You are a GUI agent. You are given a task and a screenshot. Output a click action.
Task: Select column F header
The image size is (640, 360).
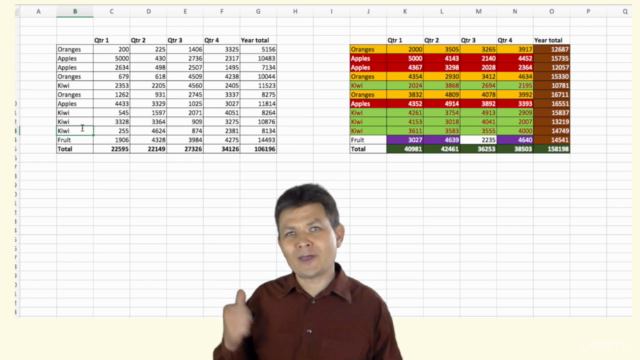click(x=222, y=11)
